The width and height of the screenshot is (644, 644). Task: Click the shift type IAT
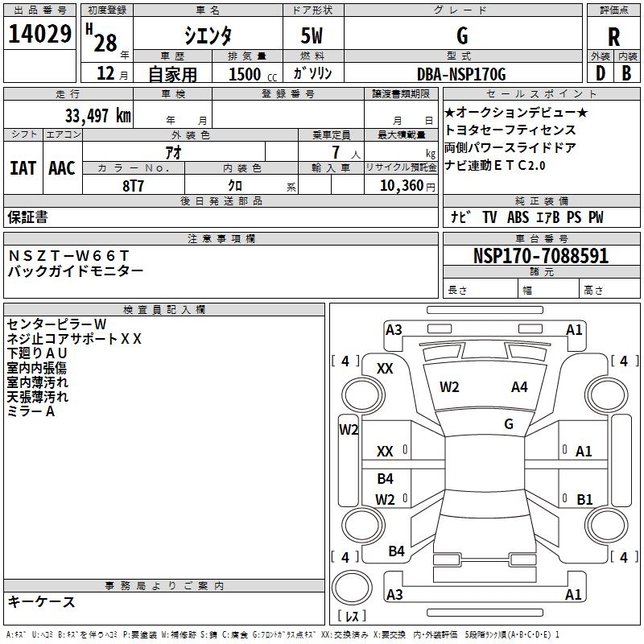pos(23,168)
